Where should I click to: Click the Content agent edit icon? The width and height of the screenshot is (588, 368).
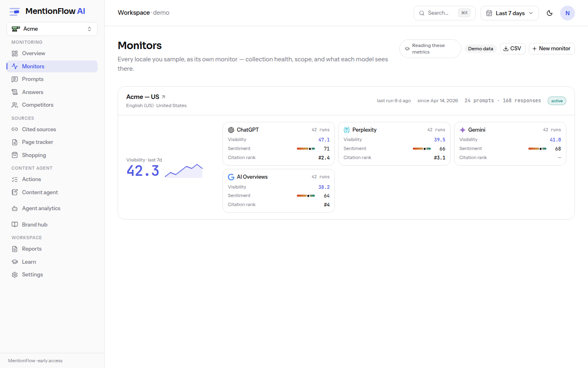click(15, 193)
